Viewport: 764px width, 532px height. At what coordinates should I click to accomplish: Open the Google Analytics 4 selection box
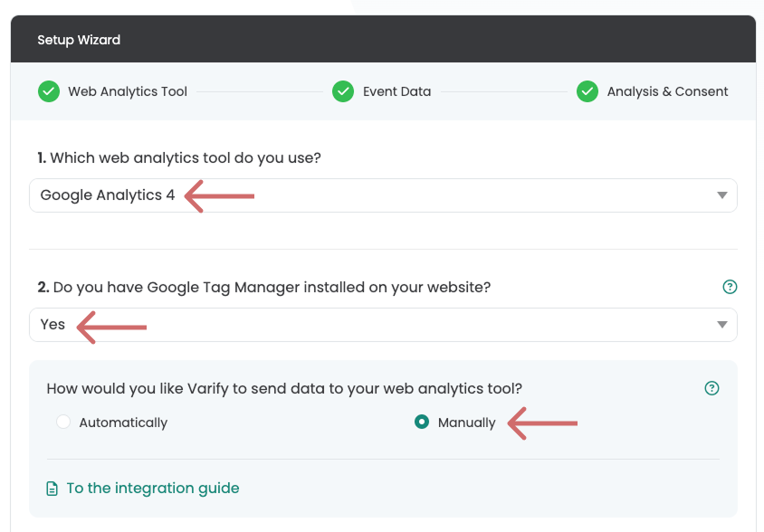click(383, 195)
